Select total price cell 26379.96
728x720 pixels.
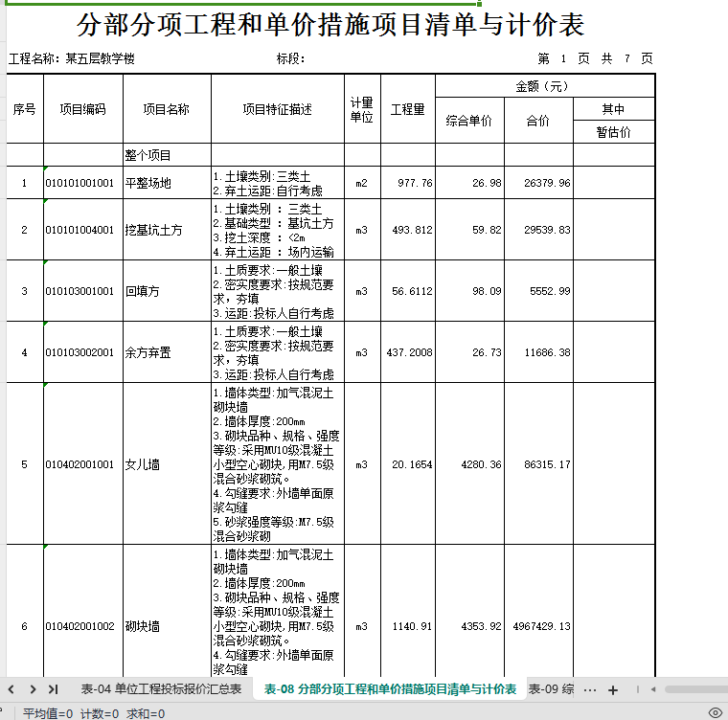538,183
